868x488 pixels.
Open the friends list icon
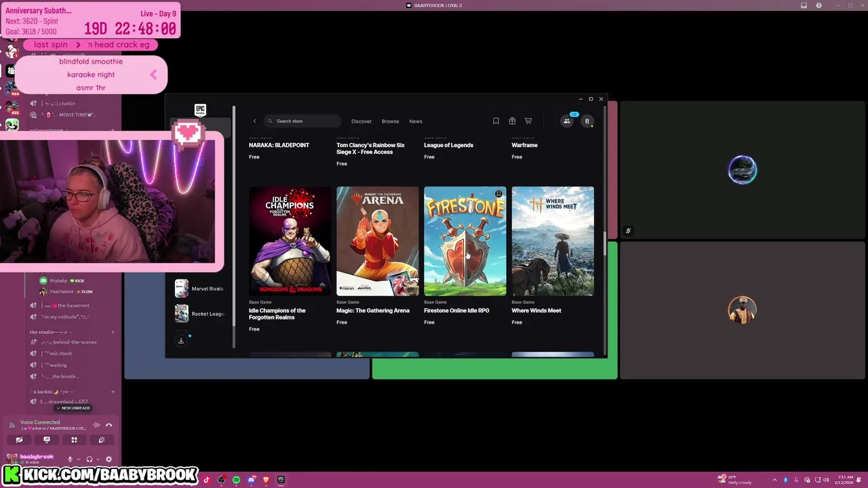(567, 121)
